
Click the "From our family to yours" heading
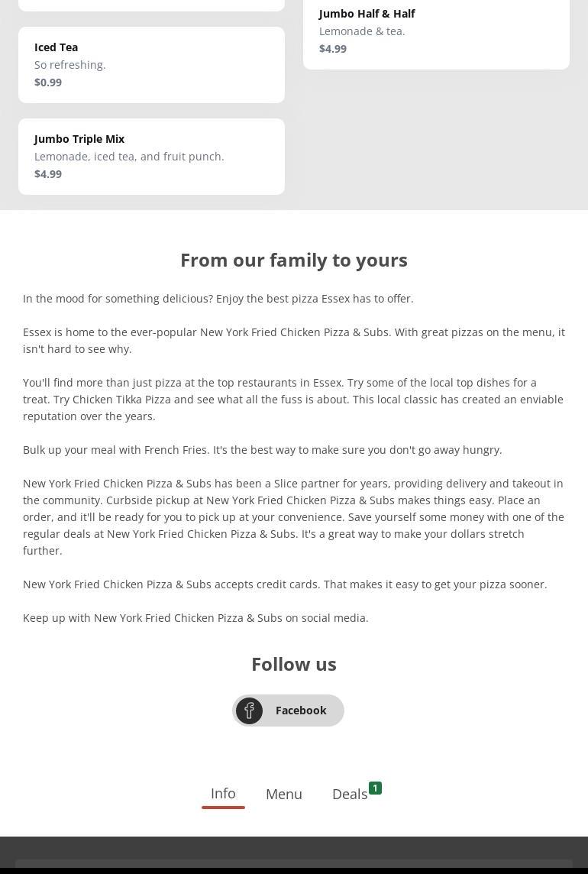[x=294, y=260]
